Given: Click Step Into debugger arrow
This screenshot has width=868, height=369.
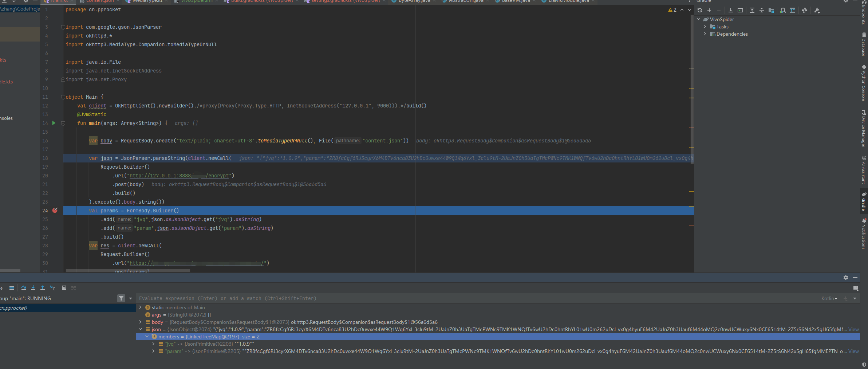Looking at the screenshot, I should pos(33,288).
